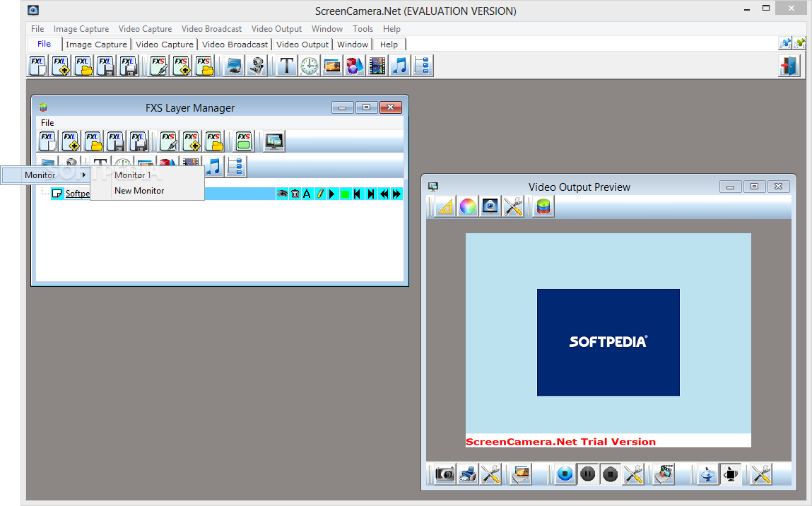Take a snapshot with the camera icon

point(445,474)
